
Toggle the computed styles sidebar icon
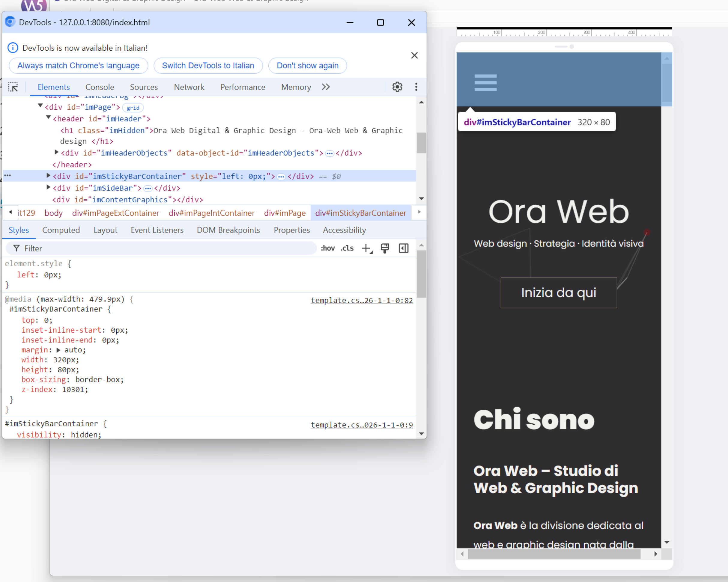404,248
